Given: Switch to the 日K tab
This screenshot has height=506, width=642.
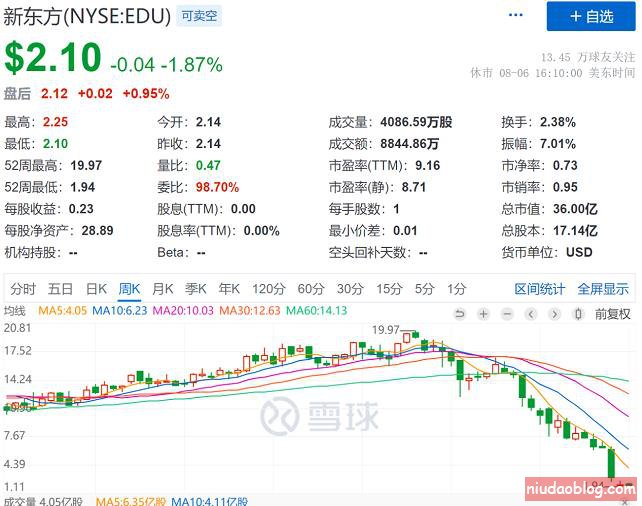Looking at the screenshot, I should pos(96,289).
